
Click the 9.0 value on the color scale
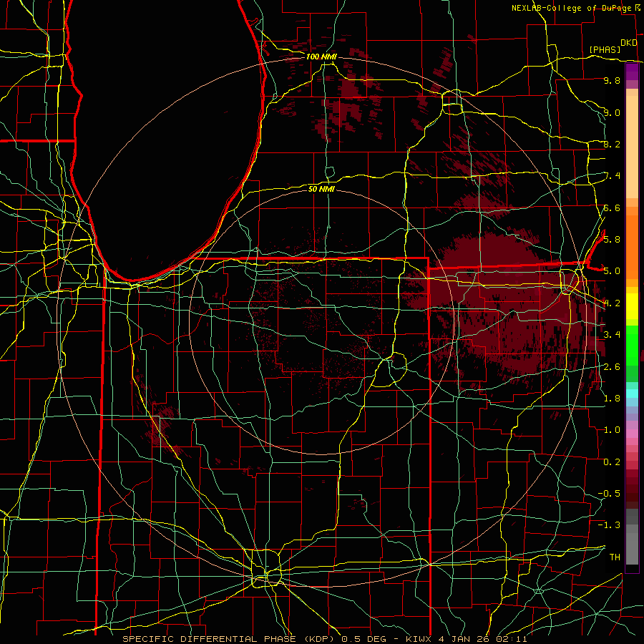pos(612,112)
